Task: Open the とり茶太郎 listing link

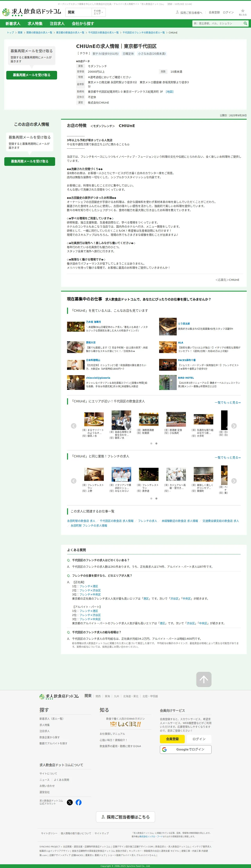Action: point(184,323)
